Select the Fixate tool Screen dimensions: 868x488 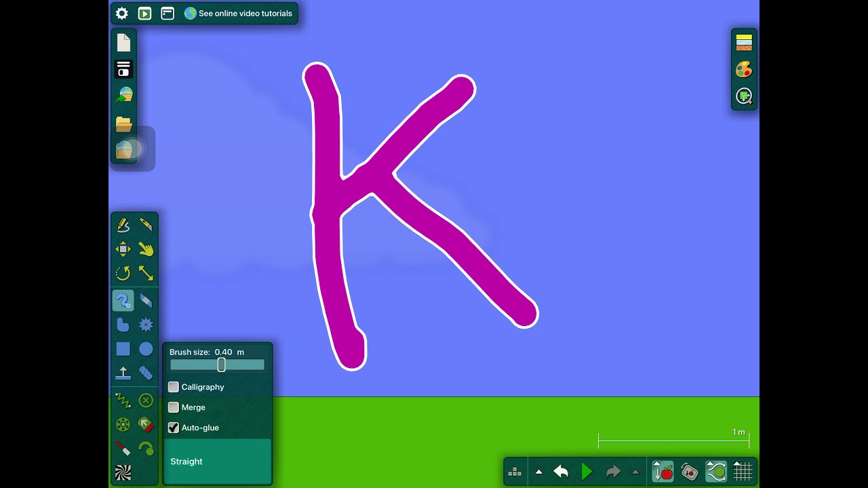tap(146, 401)
